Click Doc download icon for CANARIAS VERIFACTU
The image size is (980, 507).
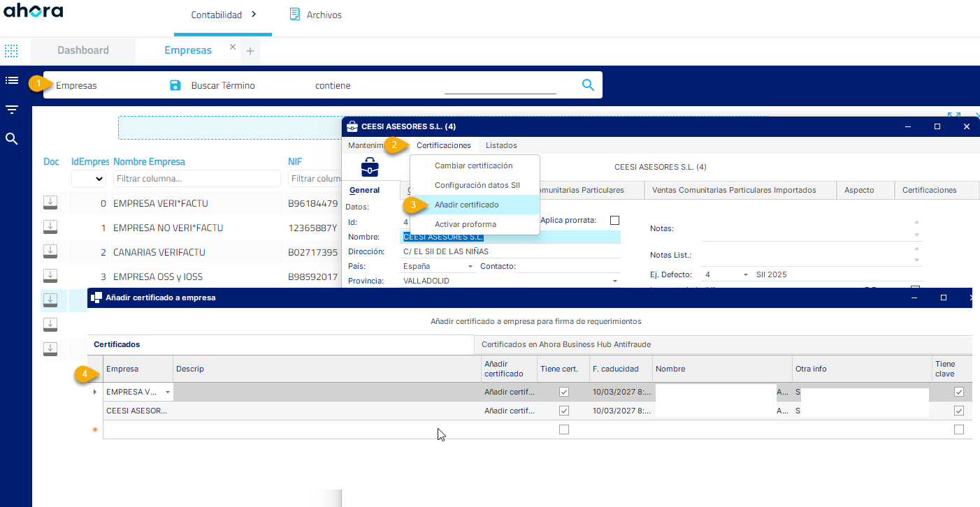point(50,251)
